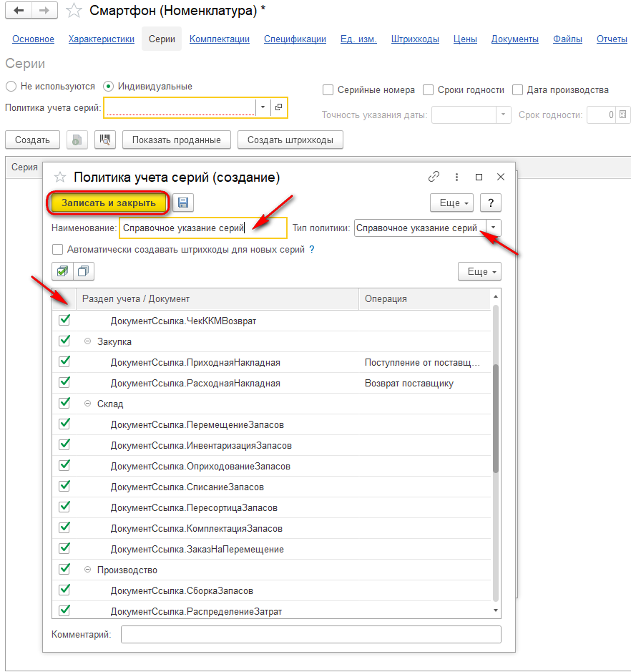Enable the Серийные номера checkbox
This screenshot has height=672, width=631.
(x=328, y=90)
